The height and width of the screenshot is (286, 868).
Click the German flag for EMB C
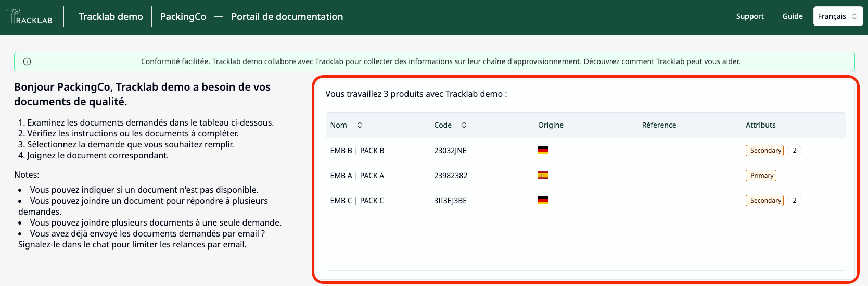[543, 201]
